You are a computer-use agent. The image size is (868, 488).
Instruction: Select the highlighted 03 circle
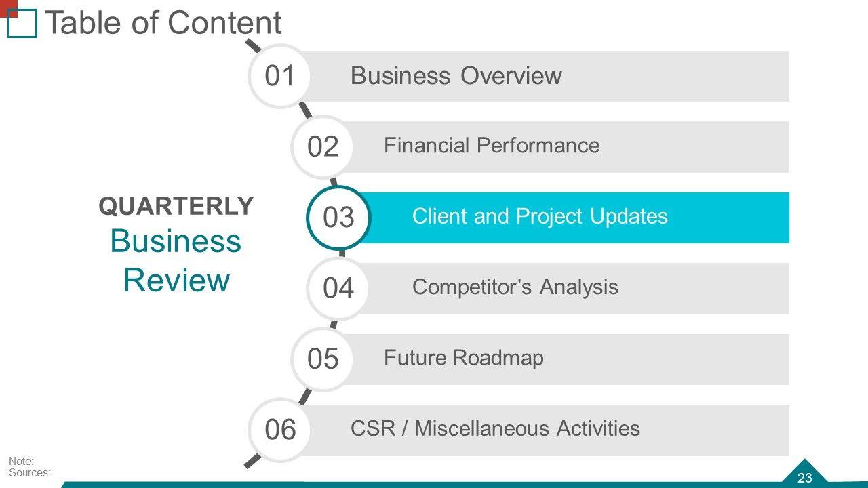tap(338, 218)
